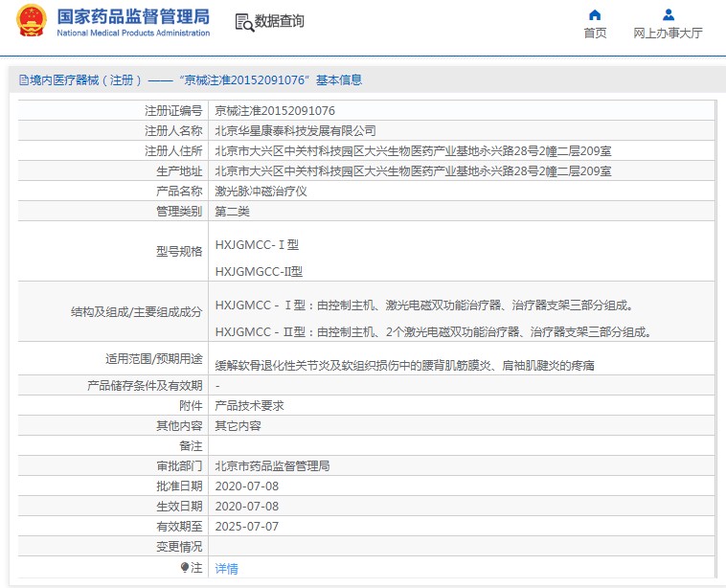This screenshot has height=588, width=726.
Task: Select model HXJGMGCC-II型
Action: (x=259, y=271)
